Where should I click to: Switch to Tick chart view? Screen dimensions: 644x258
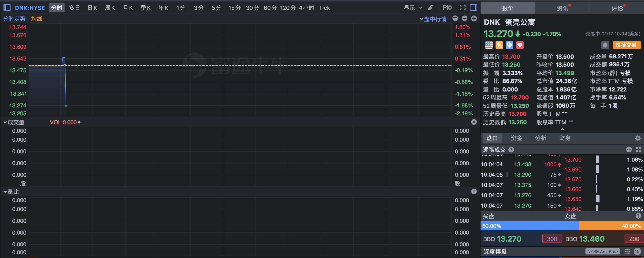tap(325, 8)
